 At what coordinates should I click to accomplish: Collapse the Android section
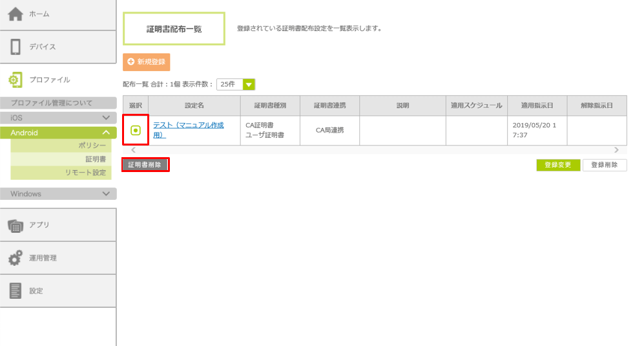tap(58, 133)
